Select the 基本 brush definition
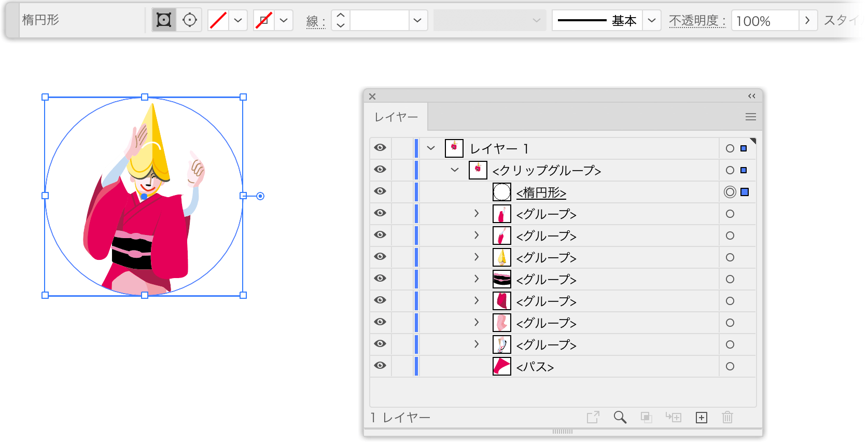Screen dimensions: 868x442 coord(597,20)
